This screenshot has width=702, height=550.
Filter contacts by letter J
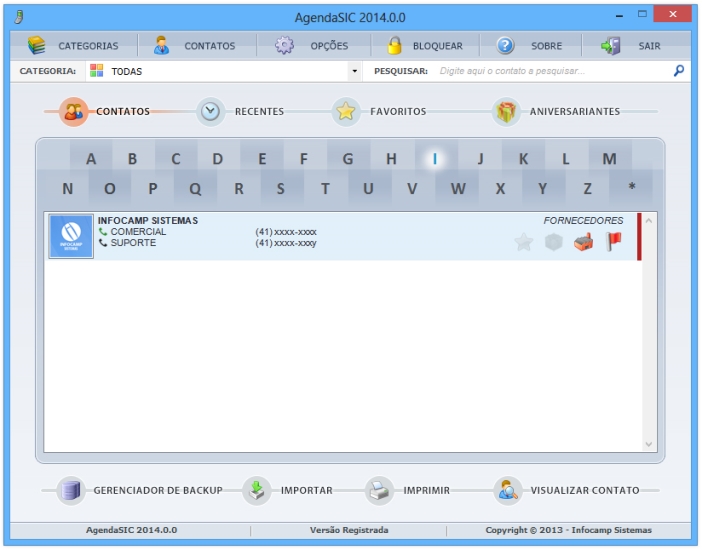click(x=480, y=159)
